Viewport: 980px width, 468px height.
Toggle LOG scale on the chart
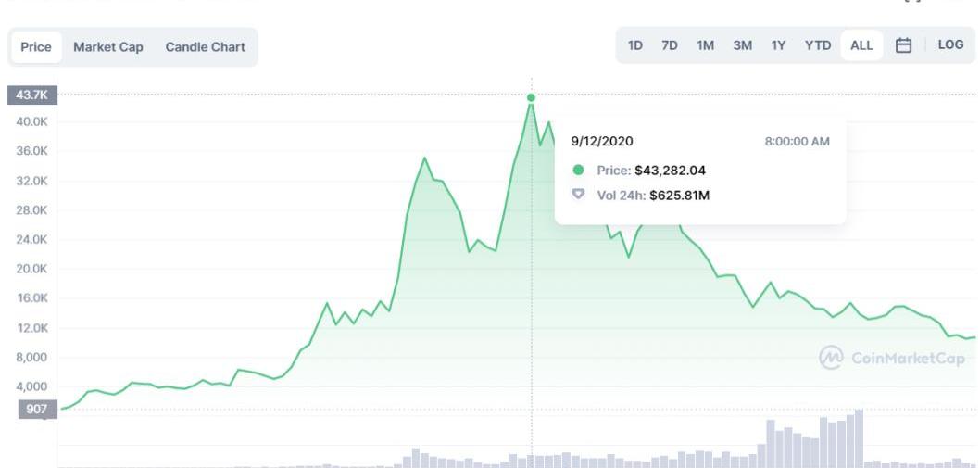[x=950, y=45]
